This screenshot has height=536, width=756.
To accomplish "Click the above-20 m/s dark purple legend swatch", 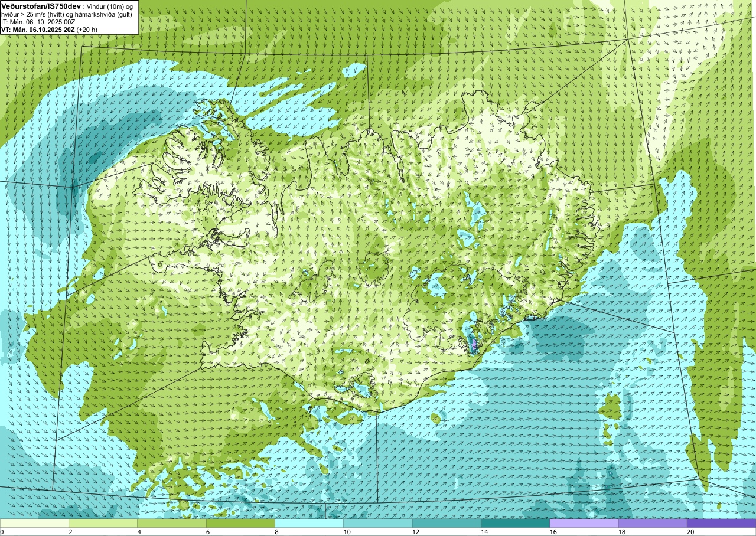I will pos(721,523).
